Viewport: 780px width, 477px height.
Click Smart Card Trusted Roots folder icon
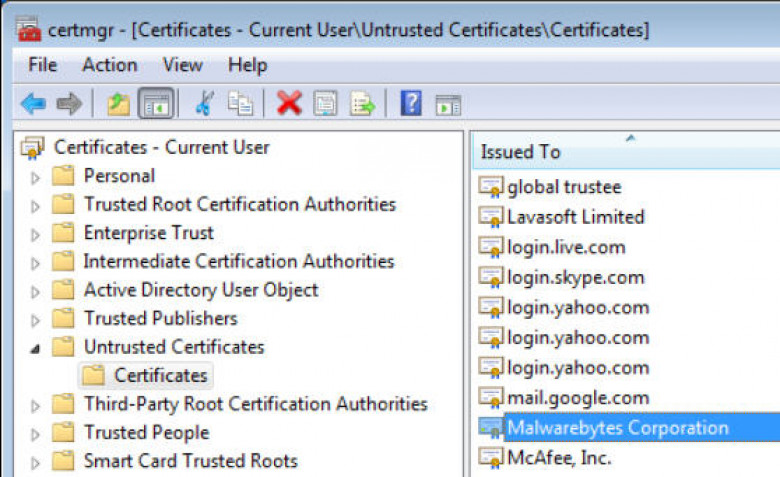(x=63, y=461)
